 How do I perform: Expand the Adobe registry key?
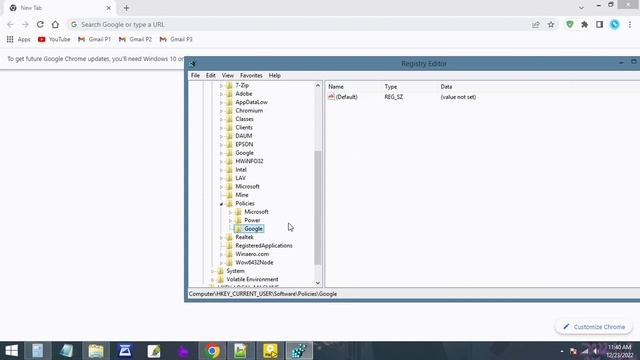222,94
